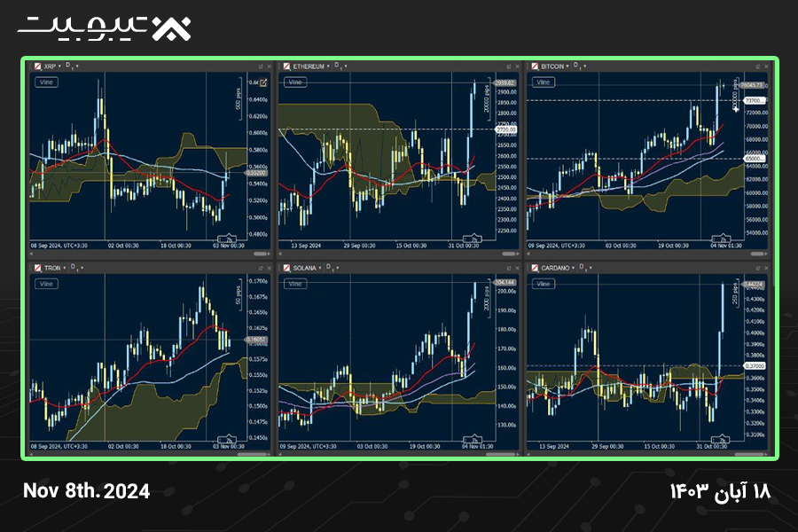This screenshot has width=798, height=532.
Task: Click XRP chart horizontal scrollbar thumb
Action: (260, 254)
